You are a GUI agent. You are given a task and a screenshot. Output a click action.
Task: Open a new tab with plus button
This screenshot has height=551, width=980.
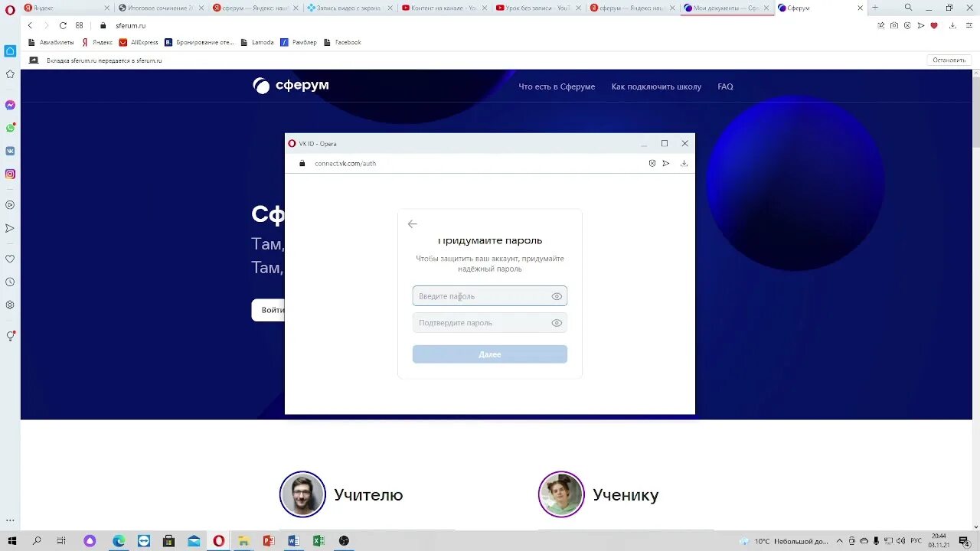[x=875, y=8]
